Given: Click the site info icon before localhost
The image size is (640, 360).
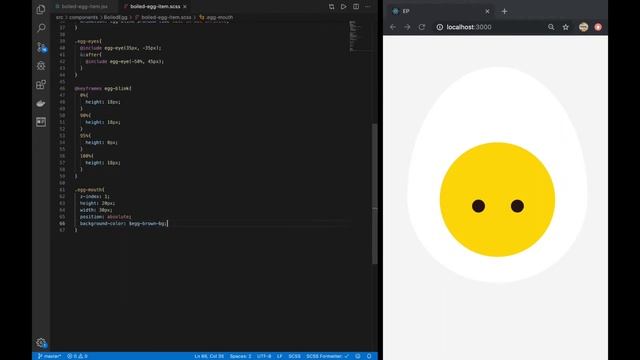Looking at the screenshot, I should pos(440,27).
